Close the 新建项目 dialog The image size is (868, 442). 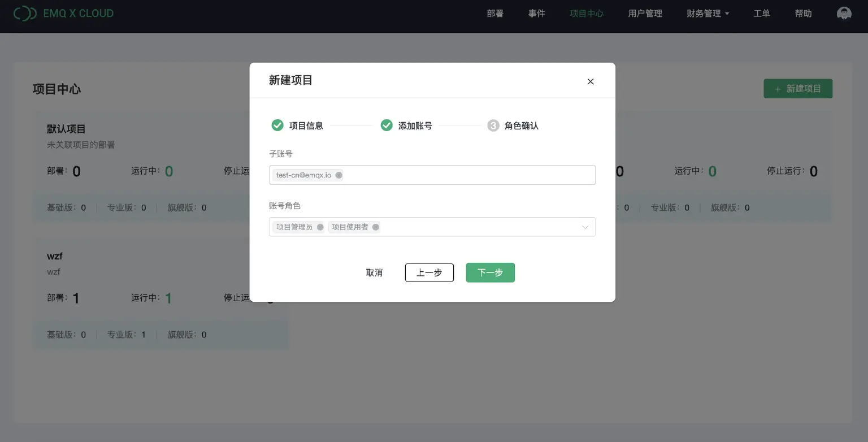pos(590,81)
